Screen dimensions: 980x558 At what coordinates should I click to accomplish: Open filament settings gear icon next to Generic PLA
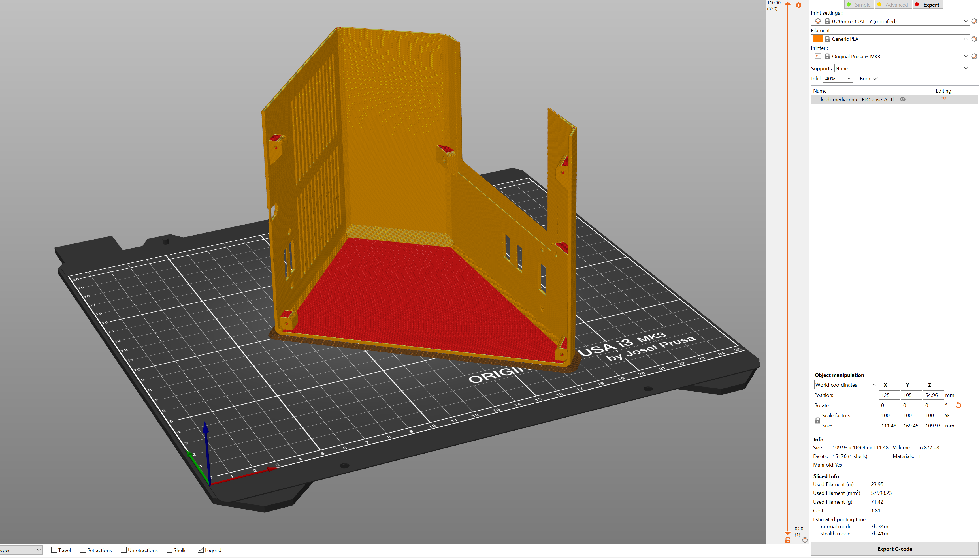(974, 39)
